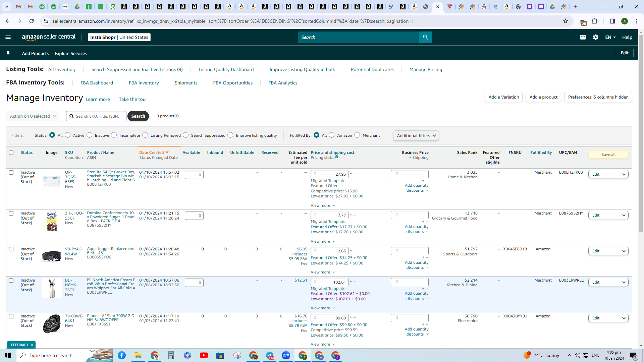Click the Amazon Seller Central logo
The image size is (644, 362).
[49, 37]
